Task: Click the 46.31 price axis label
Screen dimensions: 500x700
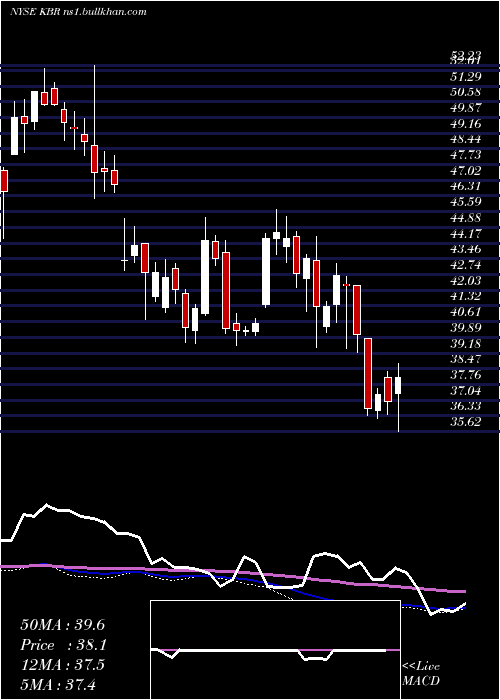Action: [x=466, y=186]
